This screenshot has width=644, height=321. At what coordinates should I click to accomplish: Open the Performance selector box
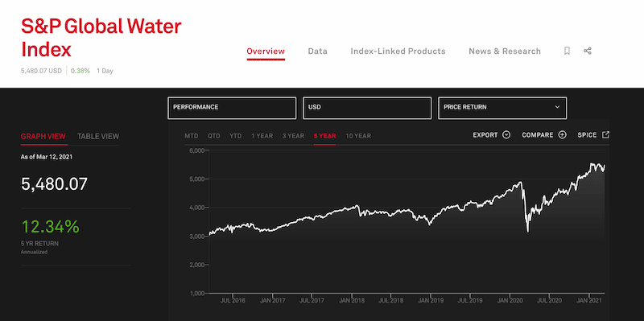(232, 108)
